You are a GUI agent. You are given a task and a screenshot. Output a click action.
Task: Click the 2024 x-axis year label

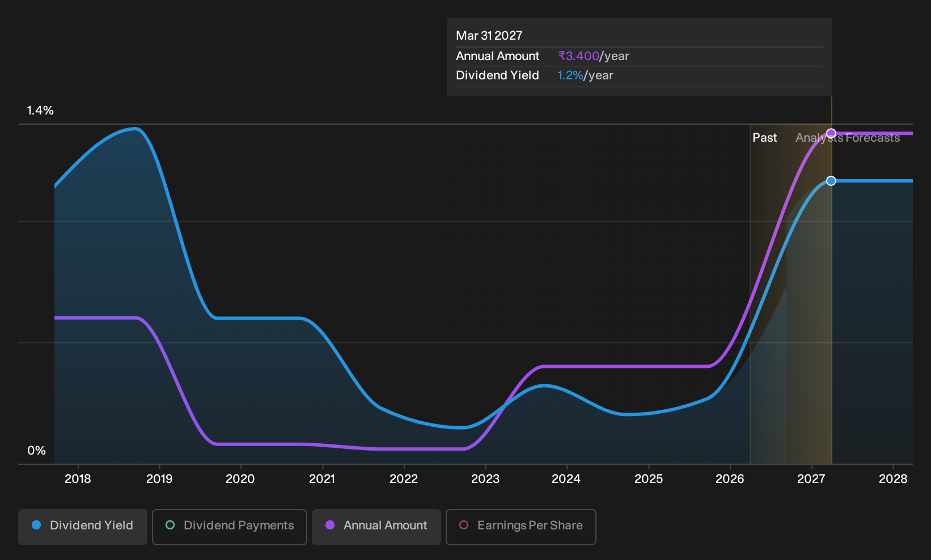tap(566, 479)
